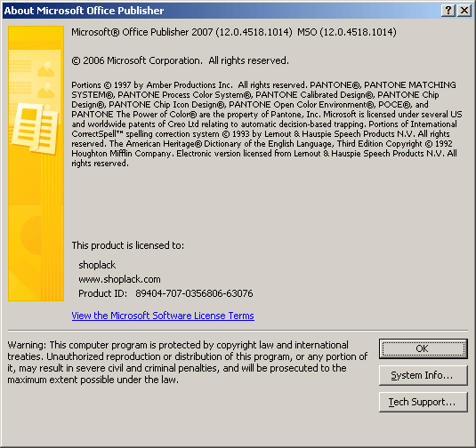Click the PANTONE legal notice paragraph
Screen dimensions: 476x448
[267, 124]
